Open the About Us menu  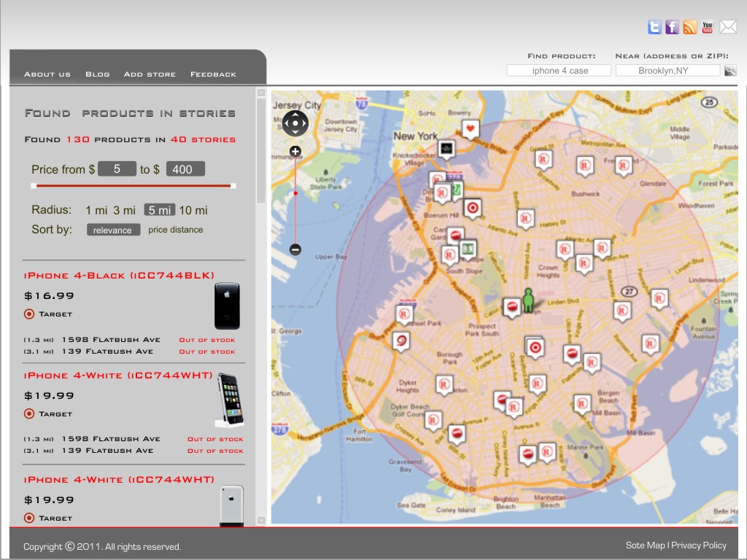(47, 74)
